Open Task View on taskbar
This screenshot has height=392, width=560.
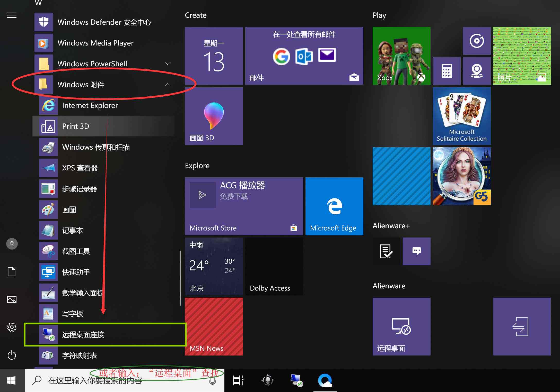[x=238, y=380]
